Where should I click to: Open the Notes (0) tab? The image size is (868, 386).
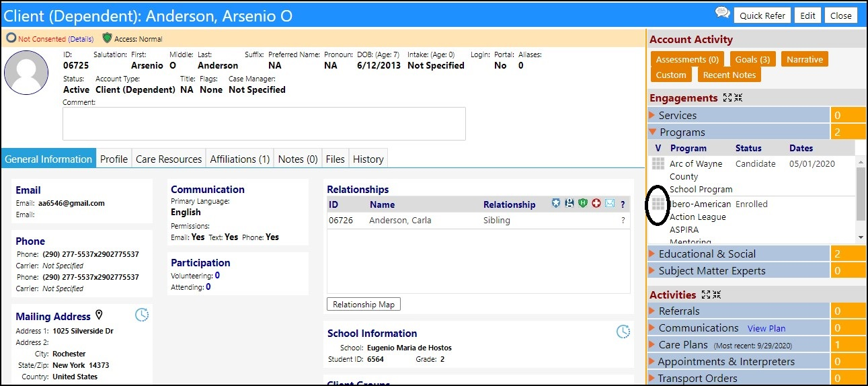click(298, 159)
